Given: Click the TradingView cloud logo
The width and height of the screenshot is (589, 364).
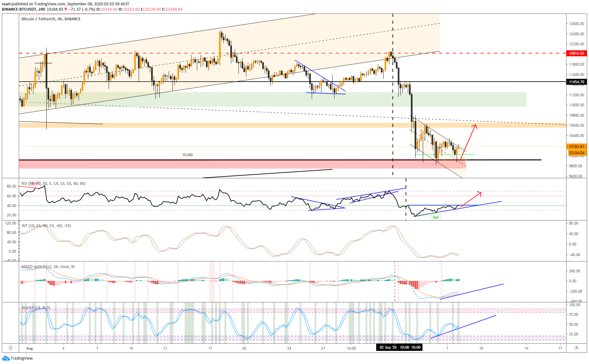Looking at the screenshot, I should (x=6, y=358).
